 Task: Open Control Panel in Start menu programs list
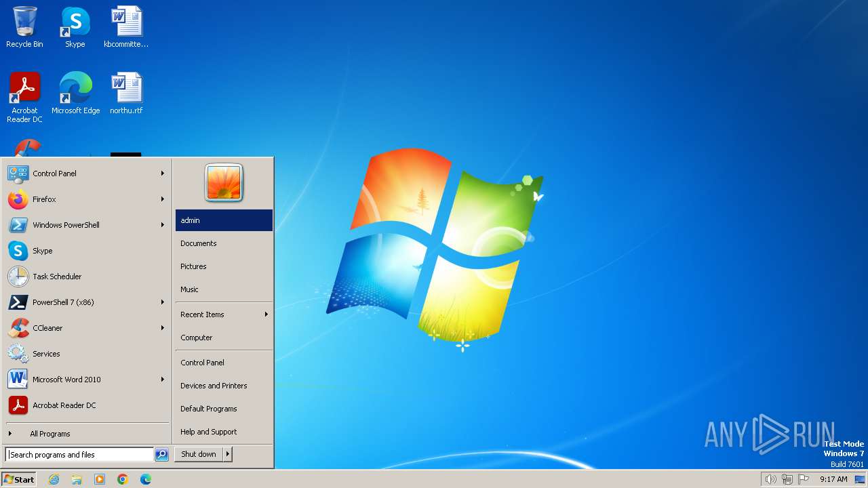87,174
